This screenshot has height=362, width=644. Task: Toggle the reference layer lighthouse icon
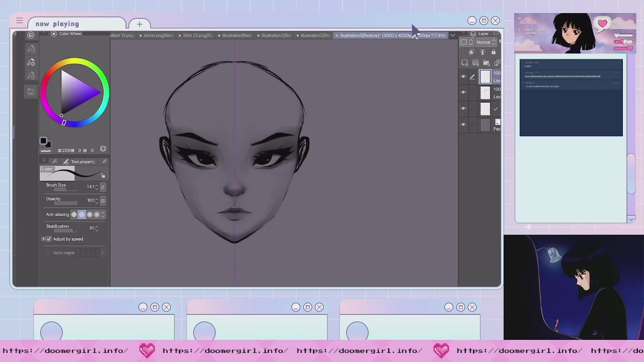pyautogui.click(x=482, y=52)
